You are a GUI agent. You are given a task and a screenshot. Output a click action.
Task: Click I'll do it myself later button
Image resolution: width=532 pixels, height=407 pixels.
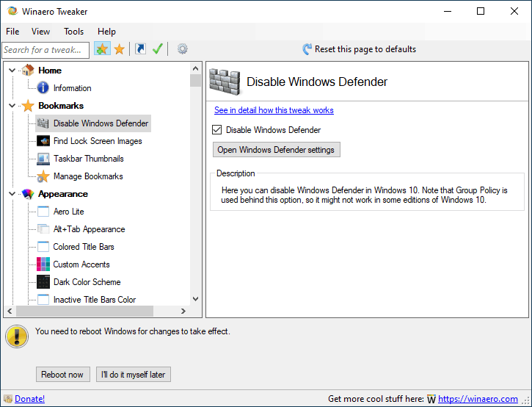point(134,375)
